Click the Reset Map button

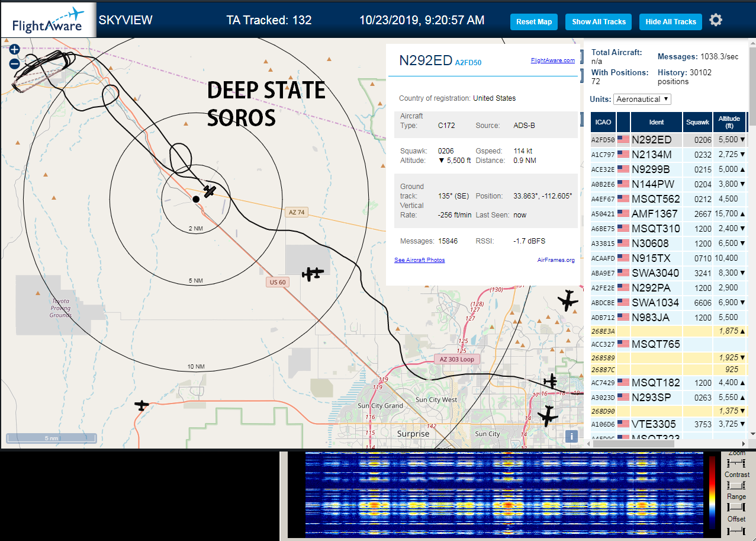coord(534,22)
